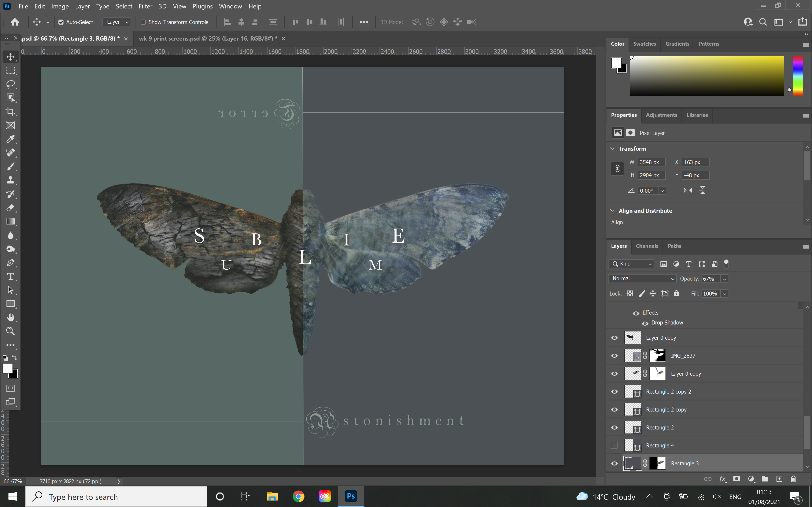This screenshot has width=812, height=507.
Task: Click the hue spectrum slider strip
Action: pyautogui.click(x=798, y=76)
